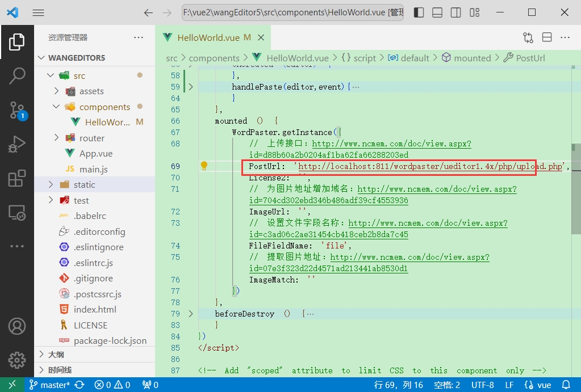The width and height of the screenshot is (581, 392).
Task: Close the HelloWorld.vue editor tab
Action: tap(261, 37)
